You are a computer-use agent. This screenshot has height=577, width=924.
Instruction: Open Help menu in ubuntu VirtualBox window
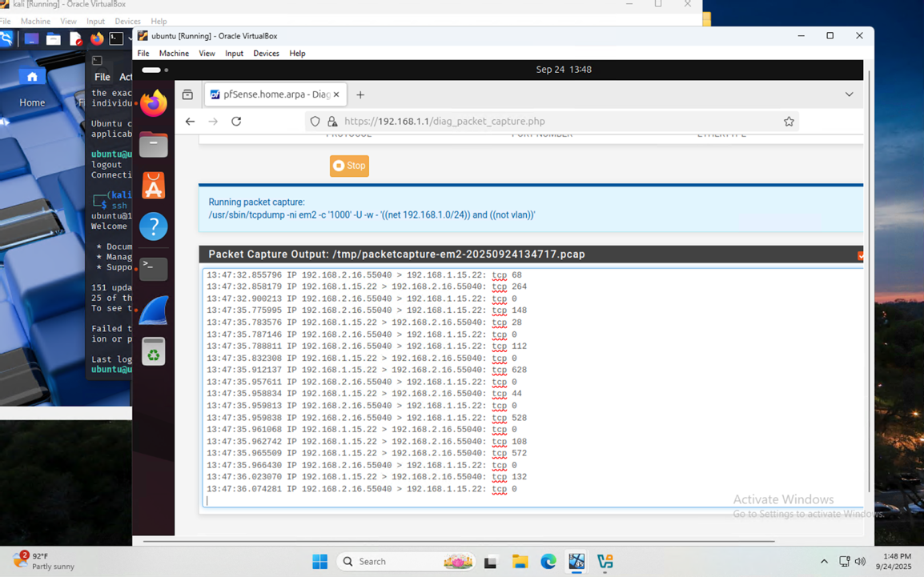click(297, 53)
